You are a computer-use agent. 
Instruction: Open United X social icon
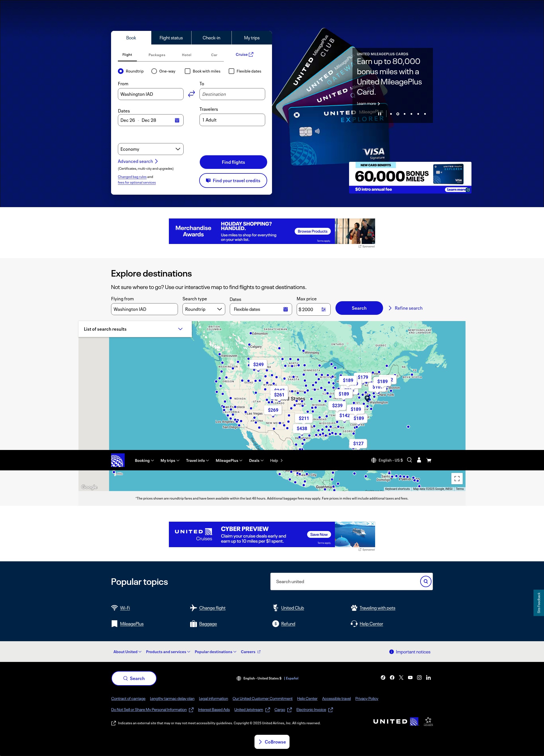point(401,677)
